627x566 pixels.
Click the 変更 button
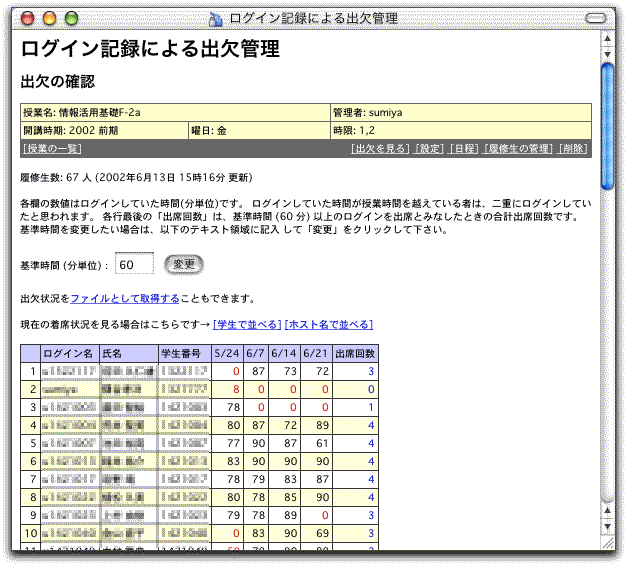click(x=184, y=264)
